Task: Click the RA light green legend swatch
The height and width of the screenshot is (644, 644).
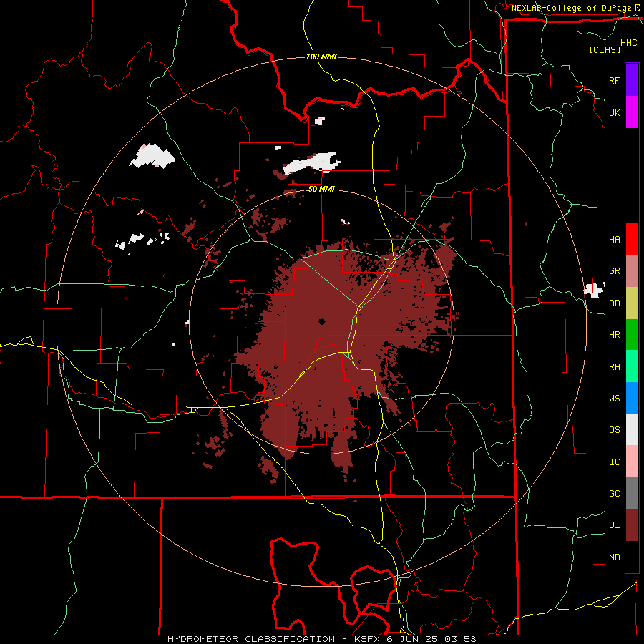Action: [632, 366]
